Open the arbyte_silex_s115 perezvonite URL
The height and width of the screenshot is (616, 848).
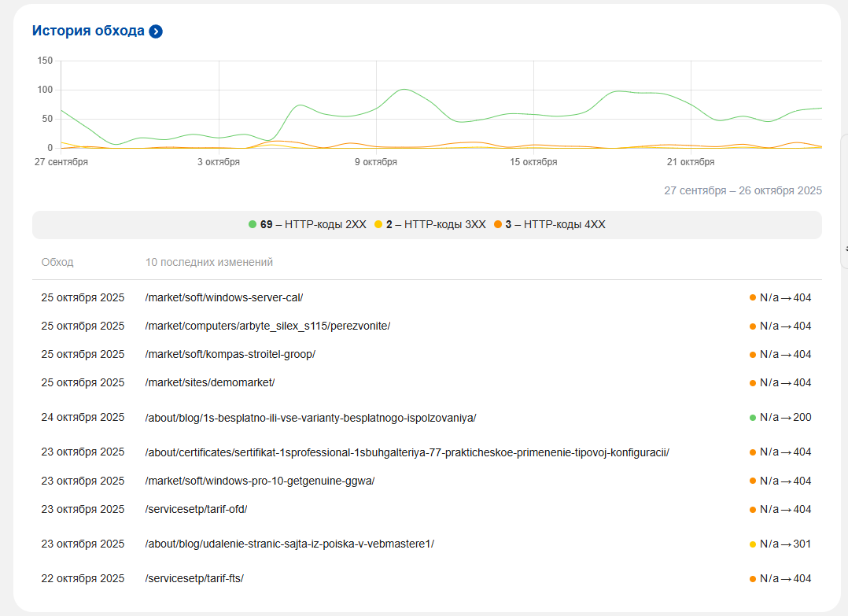point(267,326)
